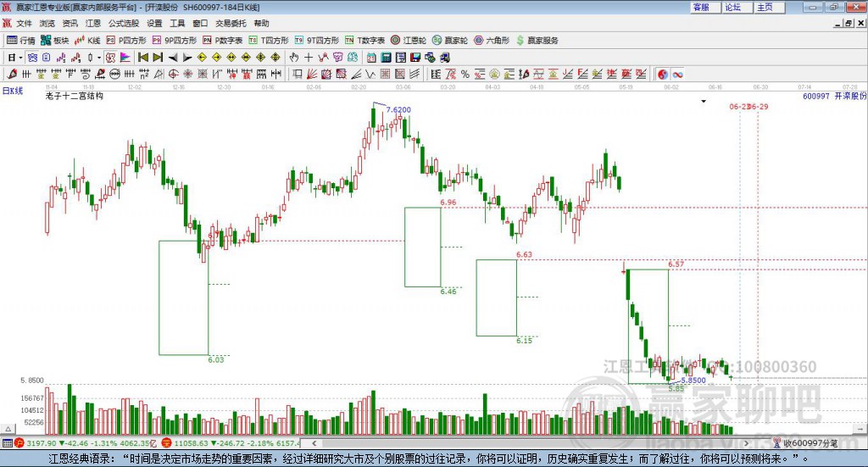Open the 帮助 menu

click(x=261, y=23)
